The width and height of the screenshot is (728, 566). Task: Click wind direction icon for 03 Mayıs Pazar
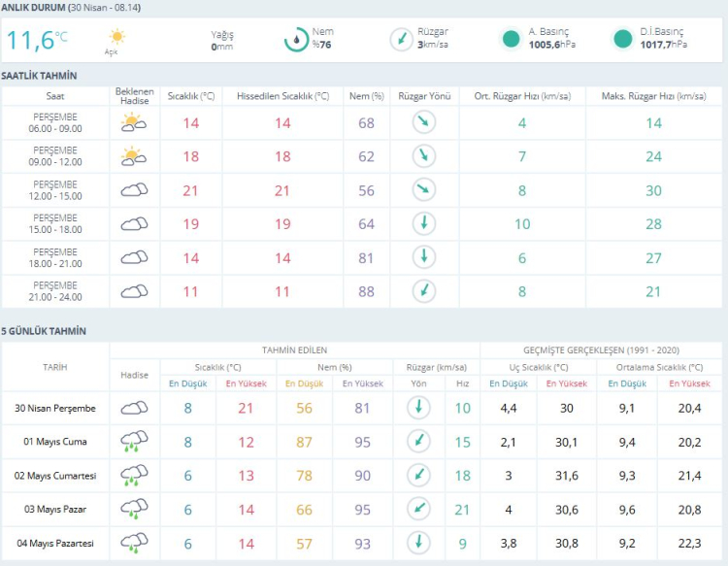tap(418, 508)
